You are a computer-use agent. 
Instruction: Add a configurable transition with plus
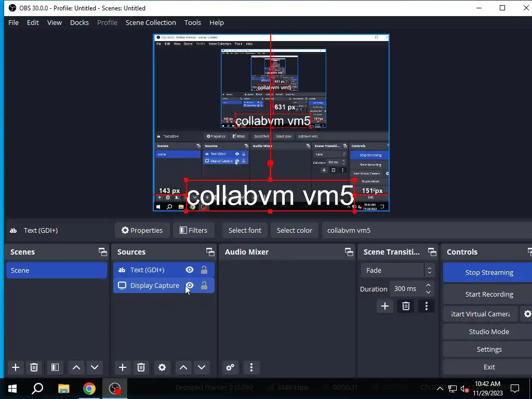(x=385, y=307)
